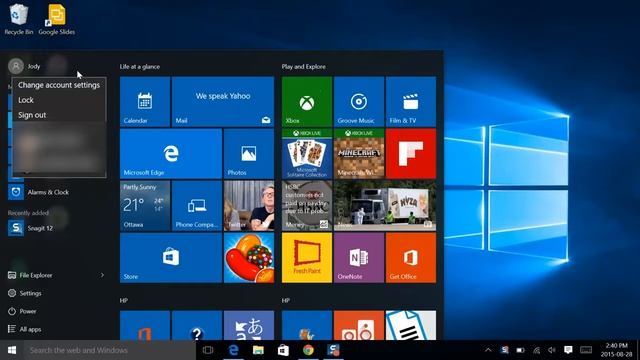Open the Photos tile

249,153
